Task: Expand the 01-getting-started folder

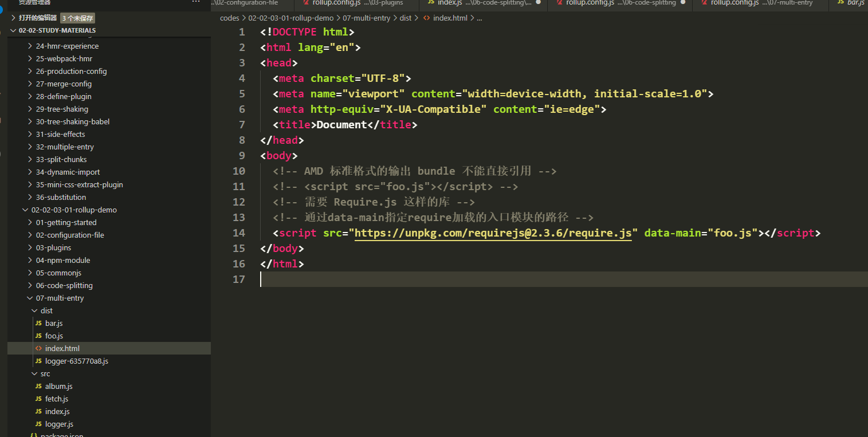Action: (66, 223)
